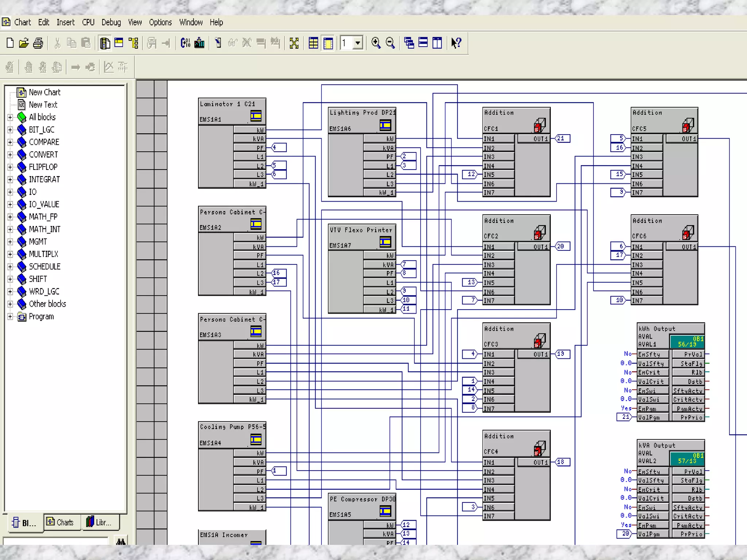Click the overview grid icon

(x=313, y=43)
